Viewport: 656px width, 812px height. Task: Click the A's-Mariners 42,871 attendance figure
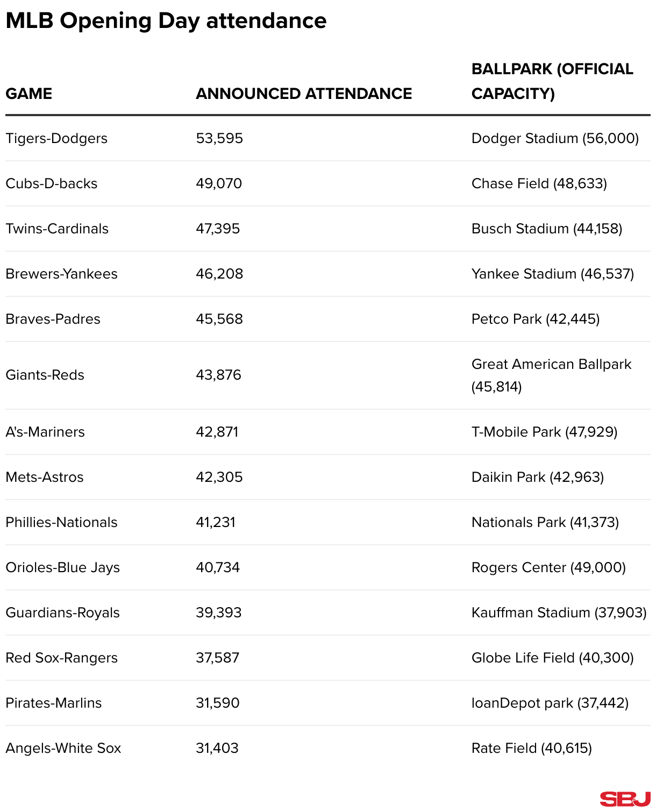217,432
